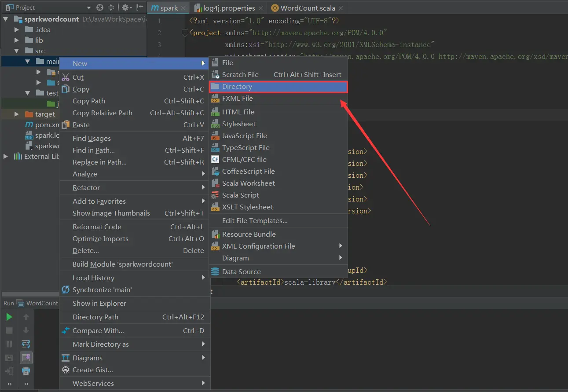Click the grey Stop process button
568x392 pixels.
[x=9, y=330]
